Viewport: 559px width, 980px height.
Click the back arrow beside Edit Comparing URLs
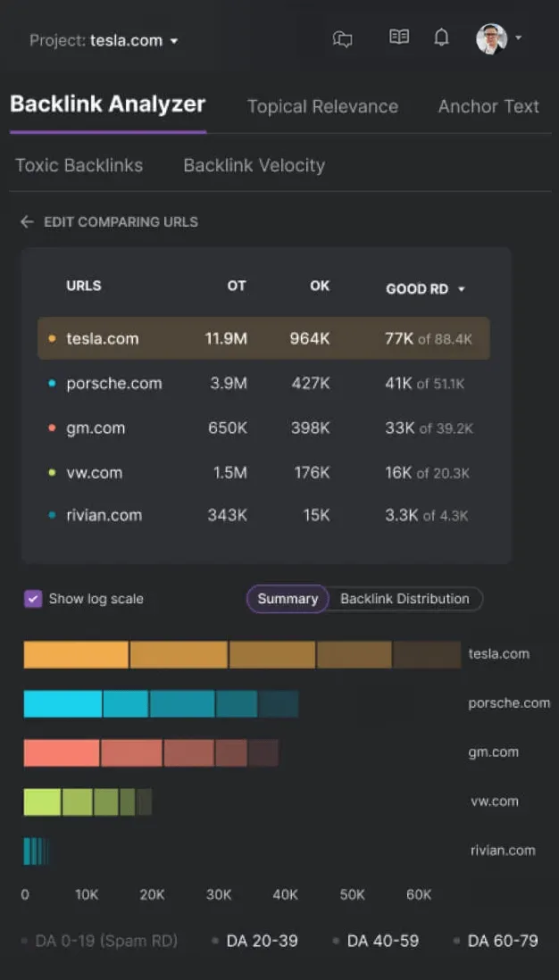coord(27,222)
